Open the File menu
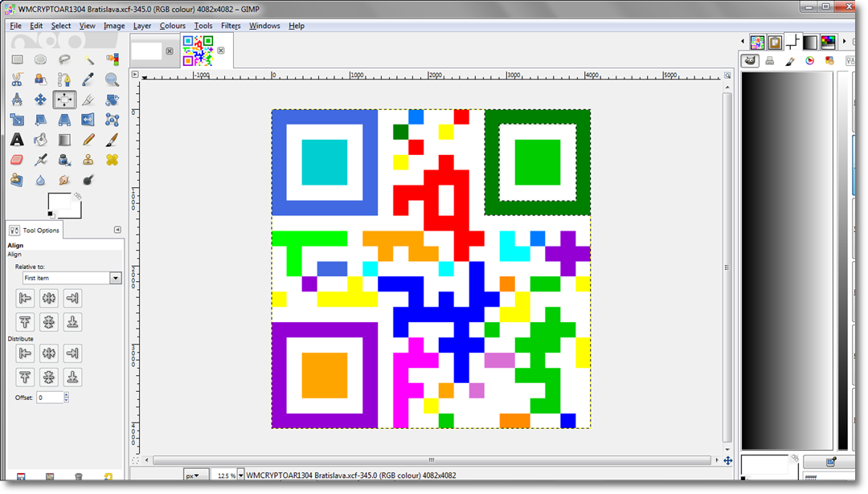Screen dimensions: 868x494 (15, 26)
